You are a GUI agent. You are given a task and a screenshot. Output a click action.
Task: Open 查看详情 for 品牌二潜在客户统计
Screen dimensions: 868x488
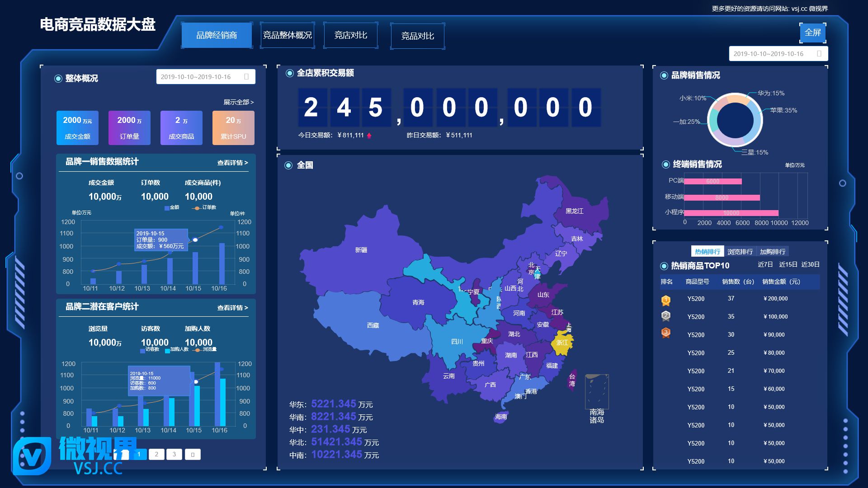232,308
